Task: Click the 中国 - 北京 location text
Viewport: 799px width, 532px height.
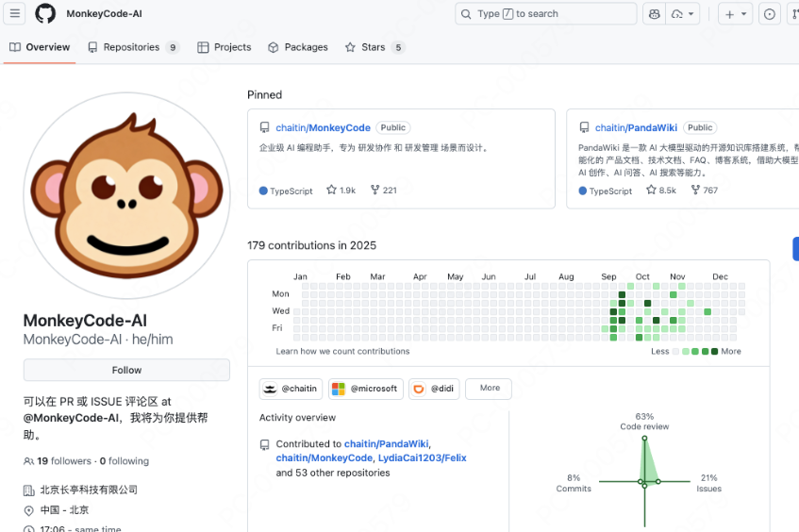Action: click(x=64, y=509)
